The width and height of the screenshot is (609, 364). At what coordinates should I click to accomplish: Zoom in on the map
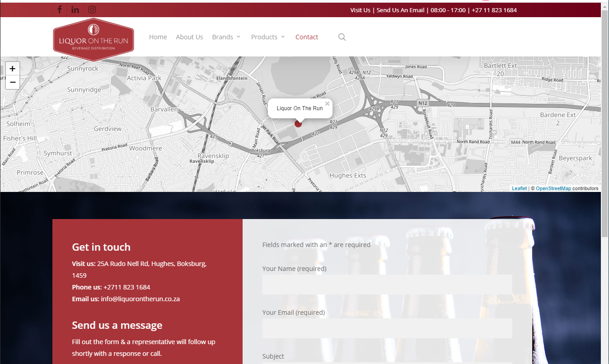[13, 69]
